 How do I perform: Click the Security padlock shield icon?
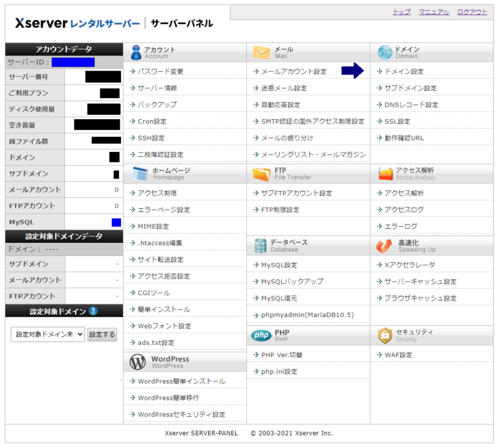[x=385, y=335]
